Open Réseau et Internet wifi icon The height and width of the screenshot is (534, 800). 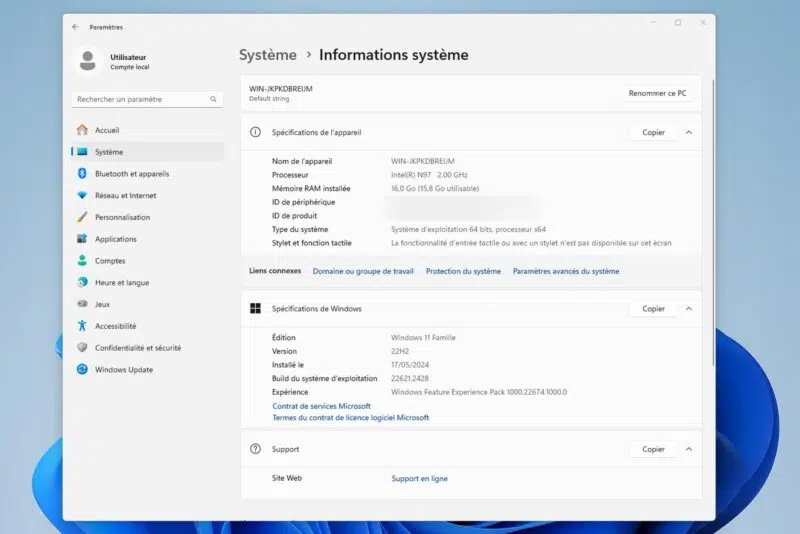pyautogui.click(x=82, y=195)
